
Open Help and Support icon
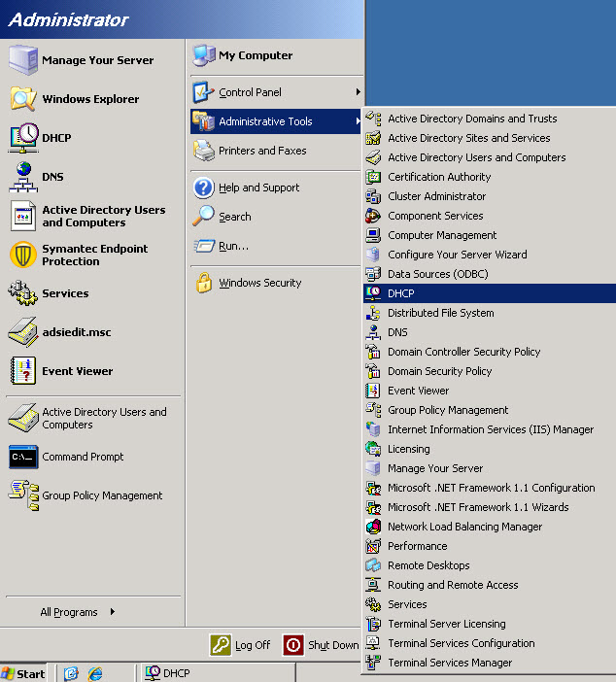tap(204, 188)
